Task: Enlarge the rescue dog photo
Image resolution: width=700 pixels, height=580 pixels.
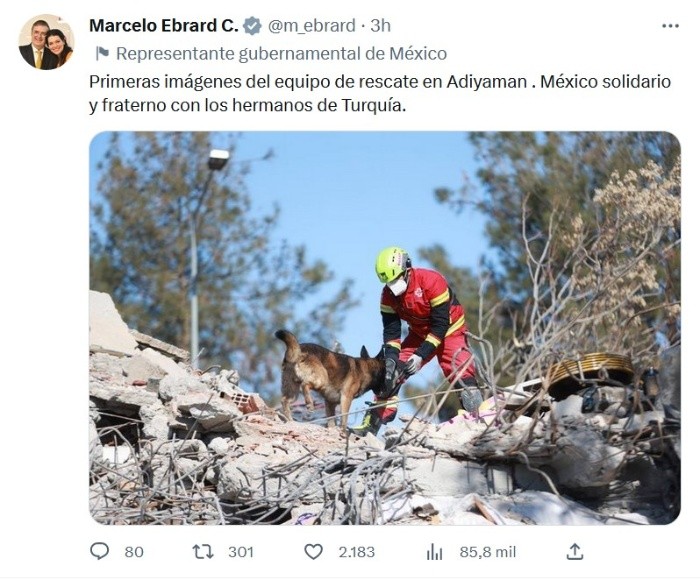Action: [x=385, y=328]
